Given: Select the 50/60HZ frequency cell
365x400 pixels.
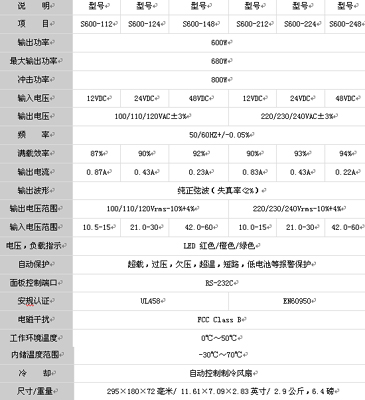Looking at the screenshot, I should [x=219, y=135].
